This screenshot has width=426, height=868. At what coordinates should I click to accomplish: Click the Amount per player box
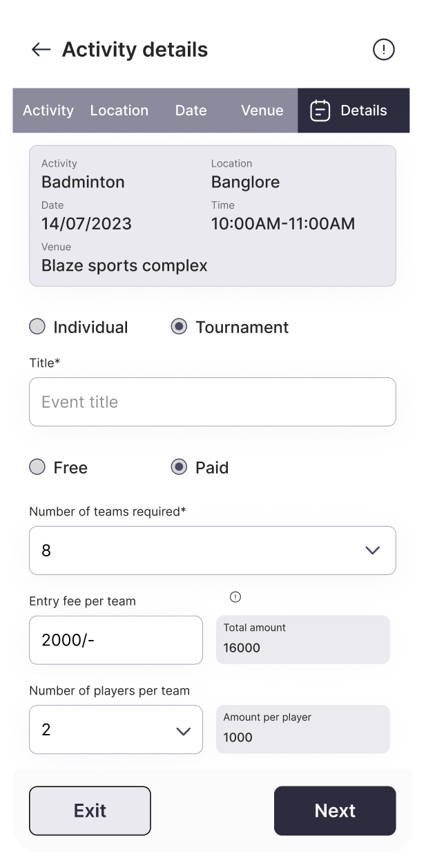pos(302,729)
